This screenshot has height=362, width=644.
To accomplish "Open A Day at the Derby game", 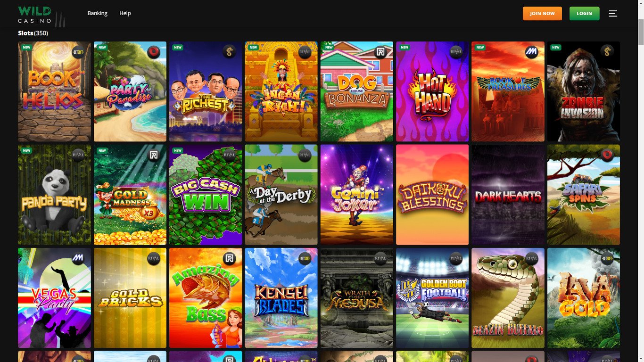I will (x=281, y=195).
